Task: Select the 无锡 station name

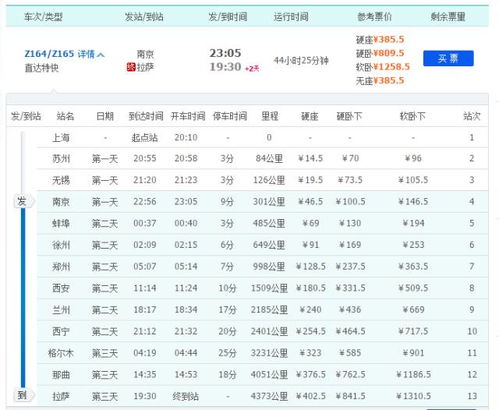Action: 61,180
